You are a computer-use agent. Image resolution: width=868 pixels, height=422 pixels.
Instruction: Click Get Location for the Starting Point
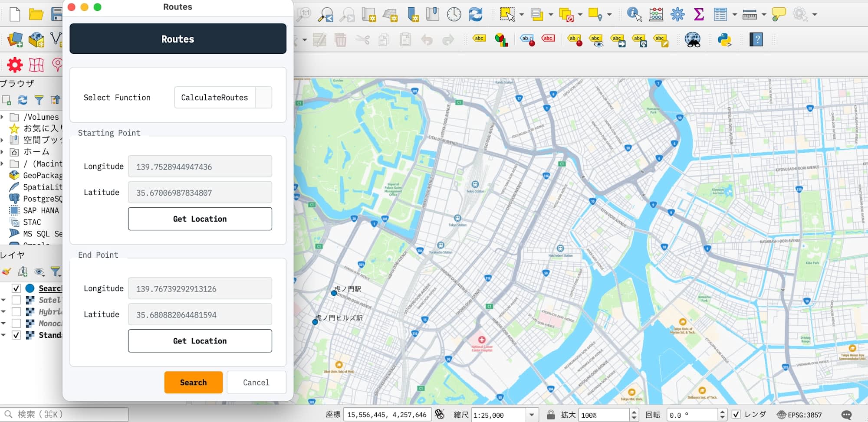point(200,219)
